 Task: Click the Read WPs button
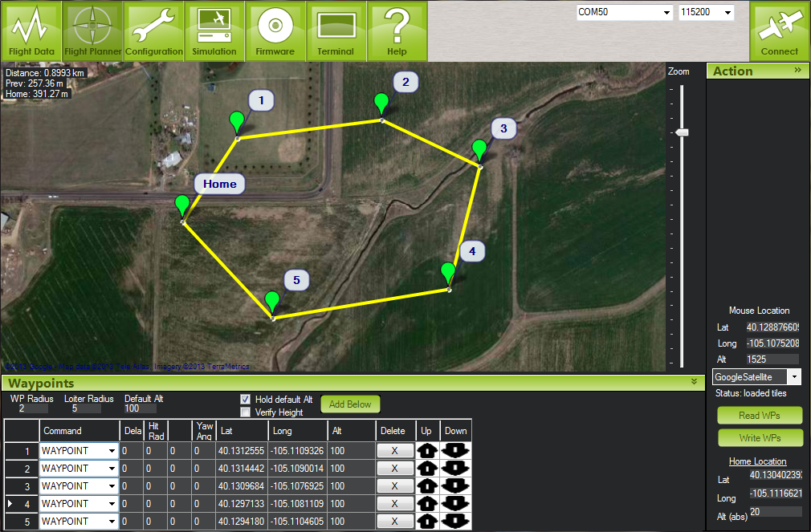(760, 415)
